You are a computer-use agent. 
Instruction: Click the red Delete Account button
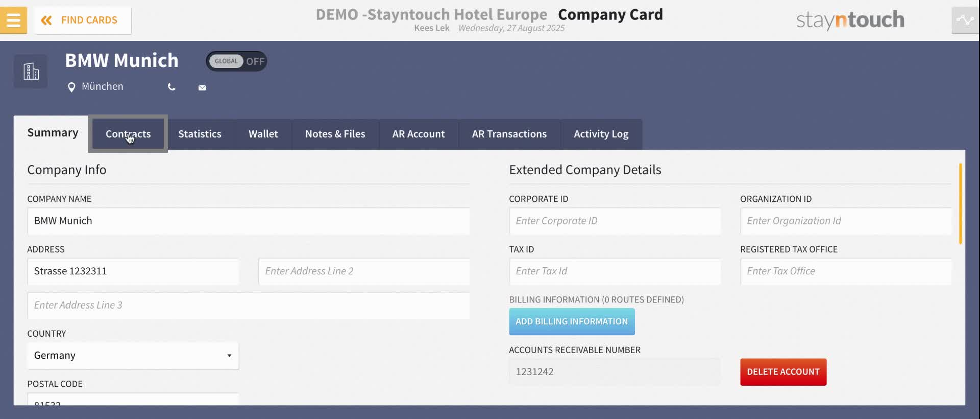coord(783,372)
